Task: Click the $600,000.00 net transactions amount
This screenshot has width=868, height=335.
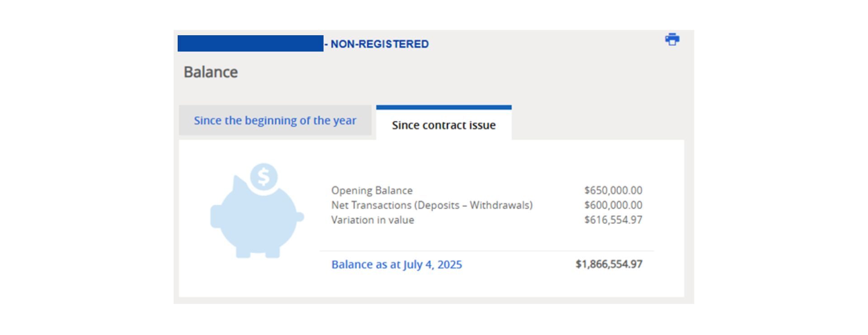Action: click(613, 205)
